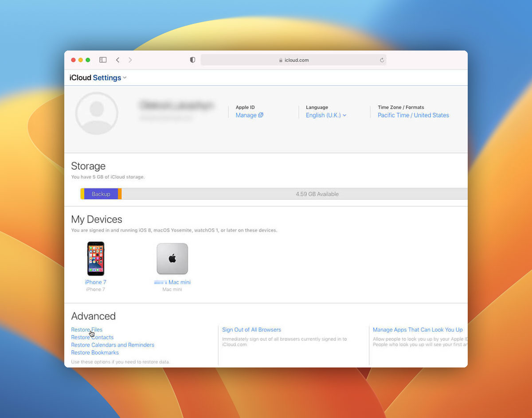Open the privacy shield report icon
This screenshot has height=418, width=532.
(x=192, y=60)
